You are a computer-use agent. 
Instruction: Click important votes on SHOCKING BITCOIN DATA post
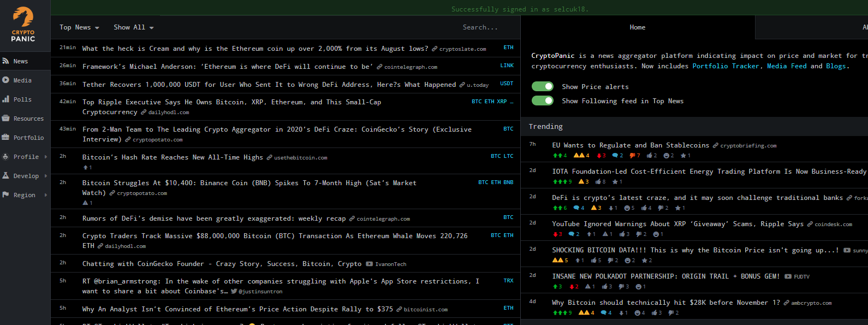pos(560,261)
